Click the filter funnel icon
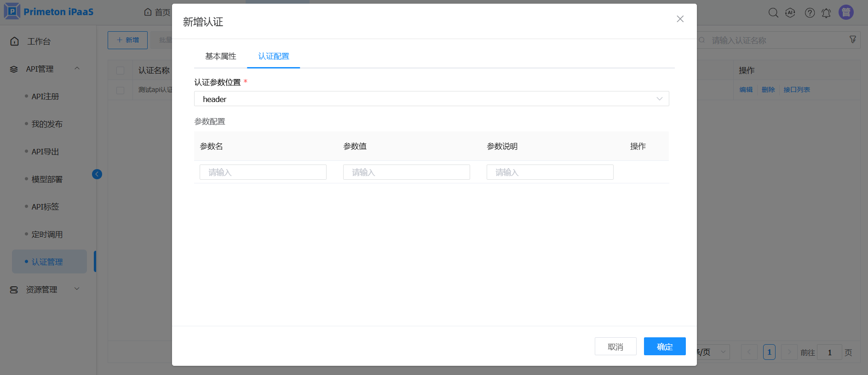The image size is (868, 375). coord(852,40)
